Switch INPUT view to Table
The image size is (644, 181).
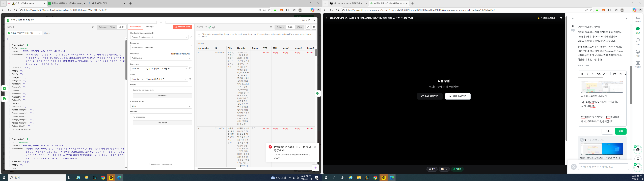(x=113, y=27)
